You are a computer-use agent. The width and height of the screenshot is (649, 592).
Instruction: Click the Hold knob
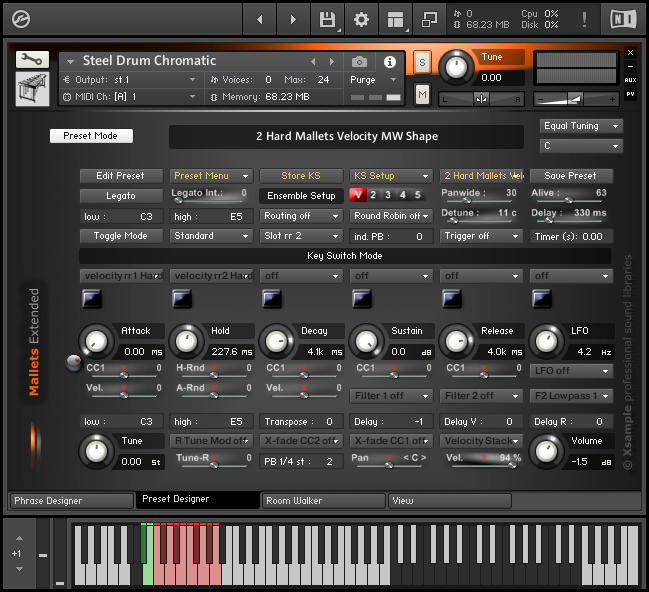point(186,342)
